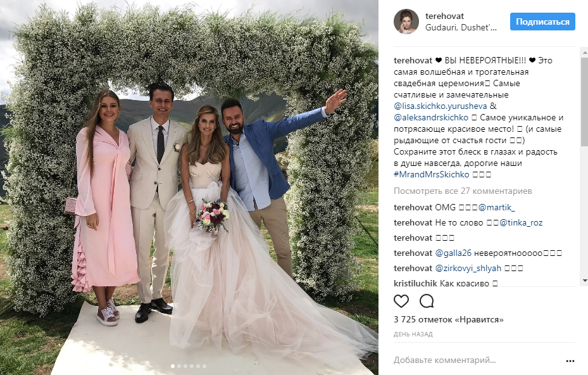The width and height of the screenshot is (588, 375).
Task: Click the scrollbar up arrow in comments
Action: pyautogui.click(x=585, y=54)
